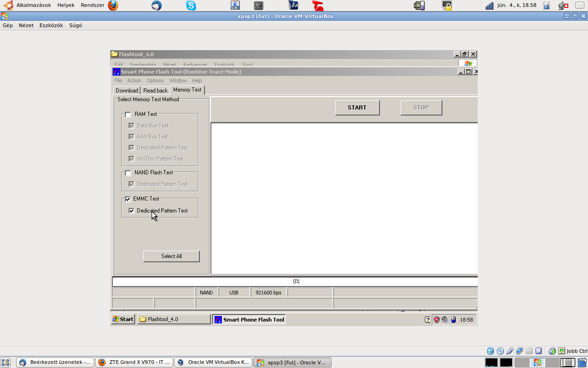Toggle the Data Bus Test checkbox
The image size is (588, 368).
click(132, 126)
